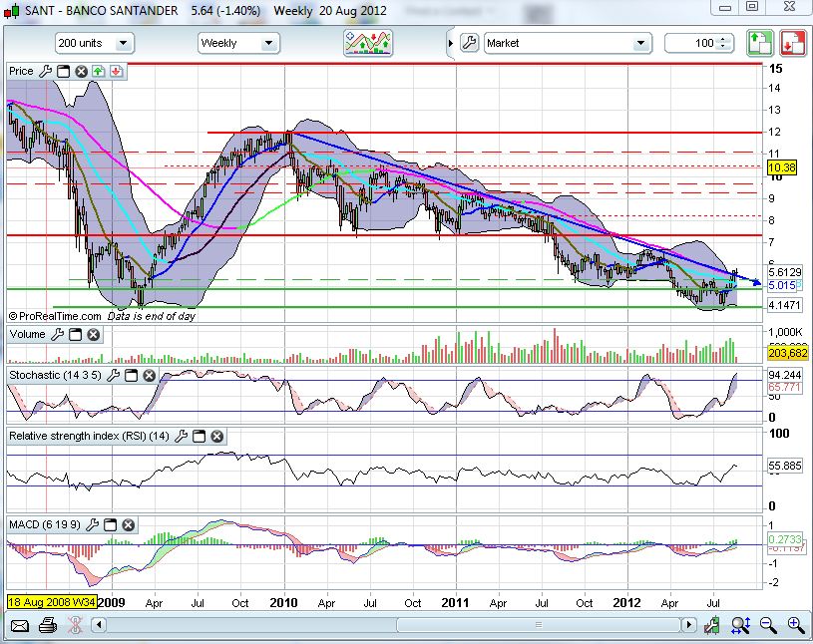Send chart by email envelope icon

(20, 626)
